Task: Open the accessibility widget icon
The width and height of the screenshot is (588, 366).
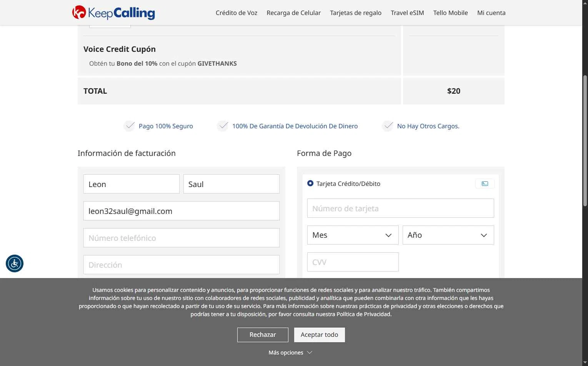Action: click(x=15, y=263)
